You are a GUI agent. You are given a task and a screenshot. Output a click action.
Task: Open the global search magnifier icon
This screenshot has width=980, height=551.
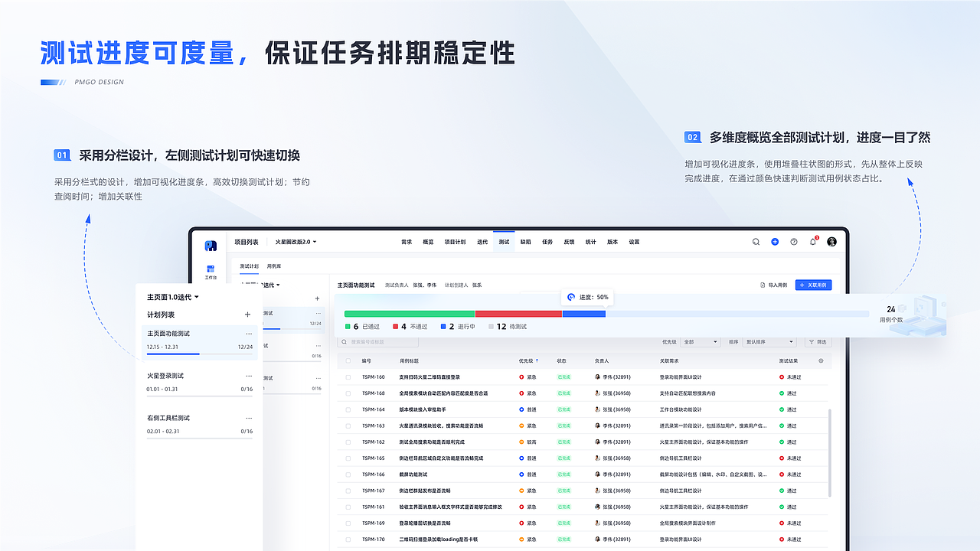[756, 241]
